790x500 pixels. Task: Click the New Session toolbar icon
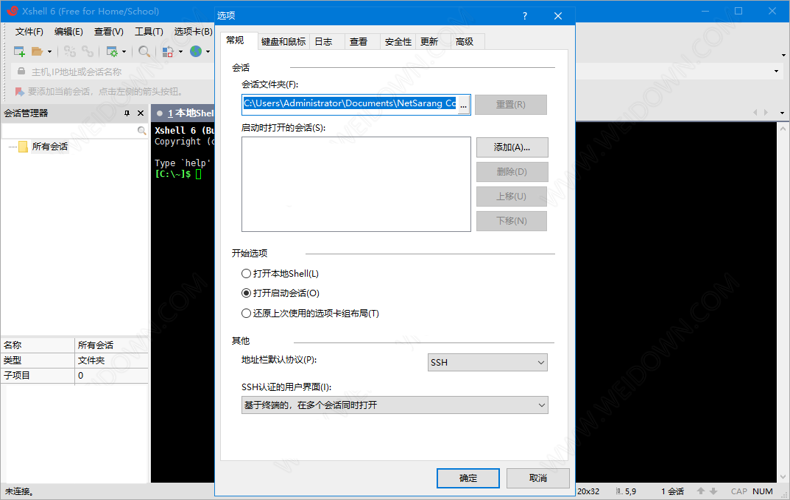[19, 51]
